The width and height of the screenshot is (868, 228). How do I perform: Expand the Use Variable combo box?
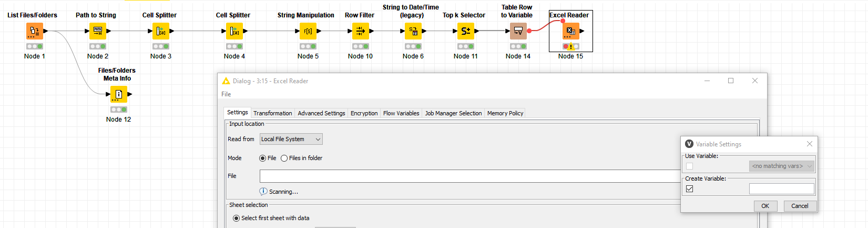point(782,166)
